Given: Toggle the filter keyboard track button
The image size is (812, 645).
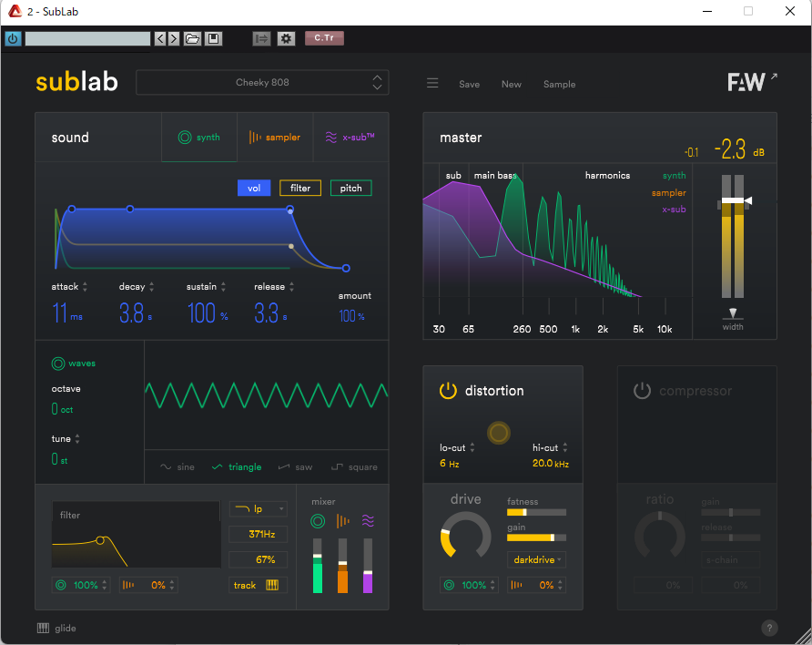Looking at the screenshot, I should point(259,585).
